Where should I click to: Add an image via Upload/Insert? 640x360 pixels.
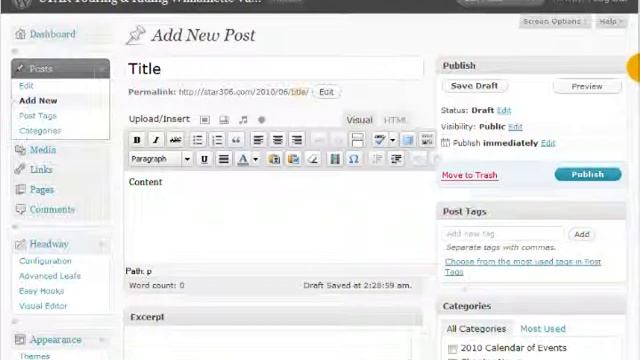[x=204, y=120]
